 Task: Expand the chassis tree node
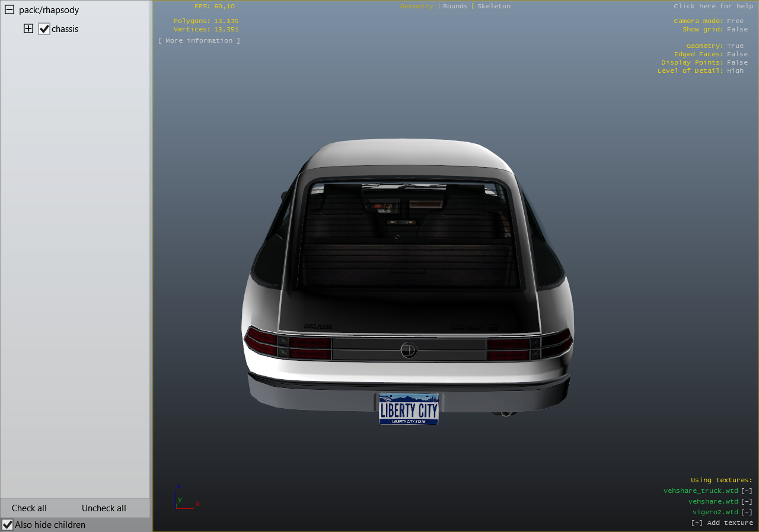(28, 28)
